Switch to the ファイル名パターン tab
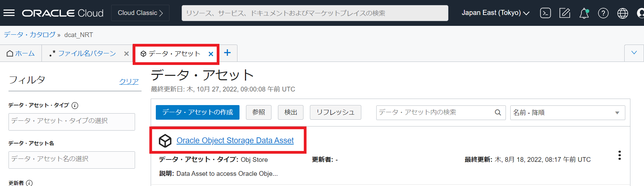 click(87, 53)
